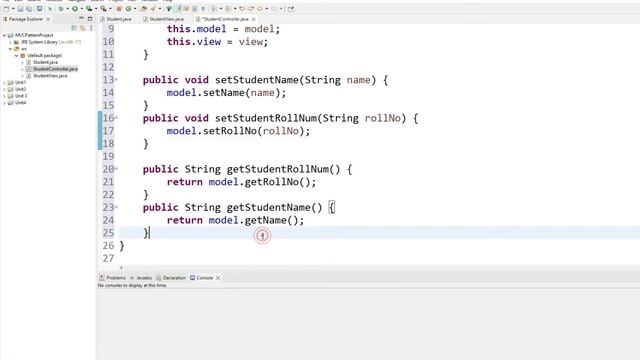This screenshot has width=640, height=360.
Task: Fold the setStudentName method at line 13
Action: pyautogui.click(x=116, y=80)
